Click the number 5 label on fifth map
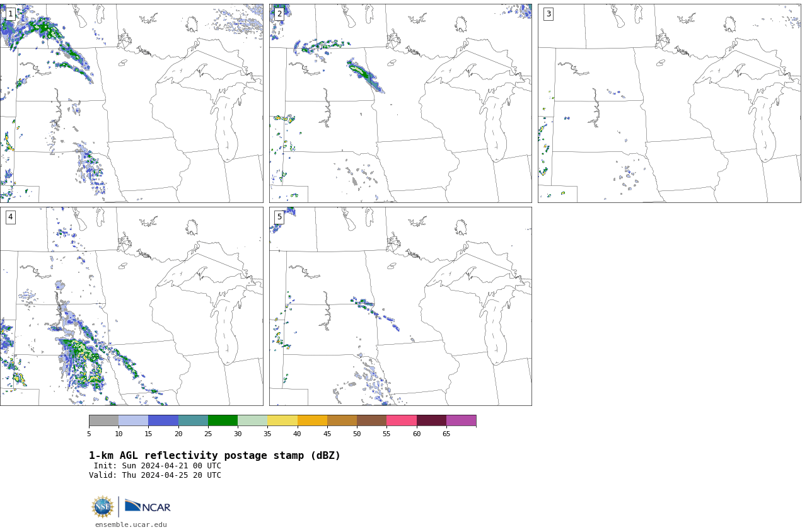Viewport: 807px width, 532px height. coord(279,217)
